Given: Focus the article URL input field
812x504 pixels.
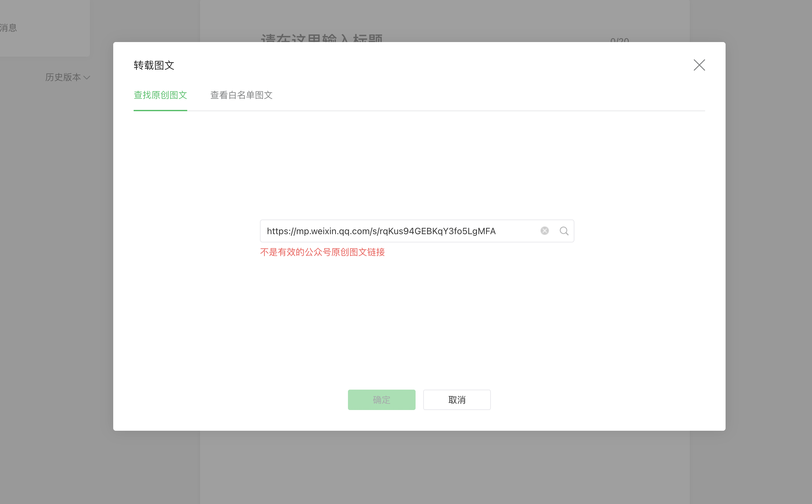Looking at the screenshot, I should pyautogui.click(x=400, y=230).
